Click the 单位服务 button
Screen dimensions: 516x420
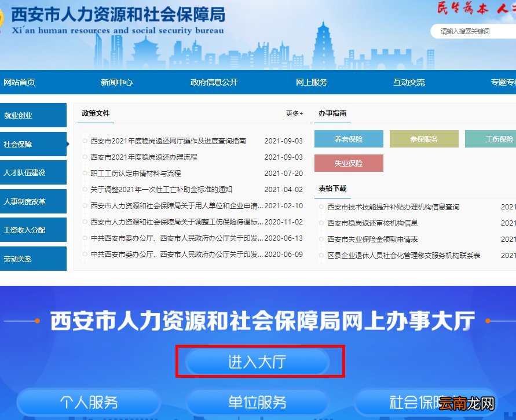coord(257,402)
